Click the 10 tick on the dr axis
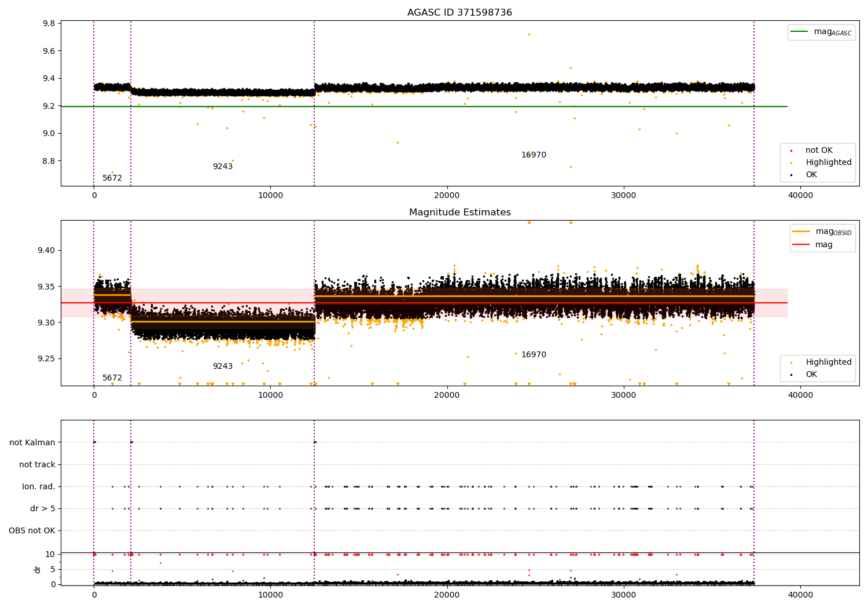 coord(50,555)
